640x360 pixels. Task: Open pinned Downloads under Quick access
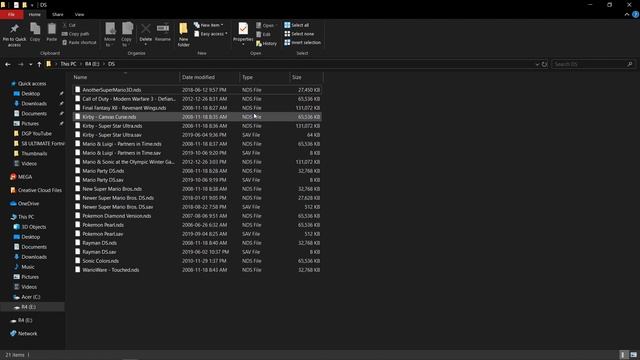(x=34, y=104)
